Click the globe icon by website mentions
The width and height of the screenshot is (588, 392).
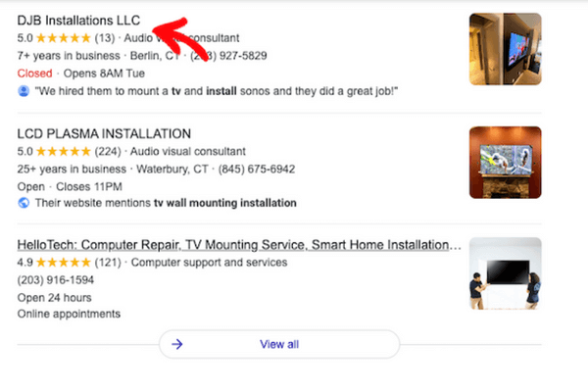click(x=24, y=203)
